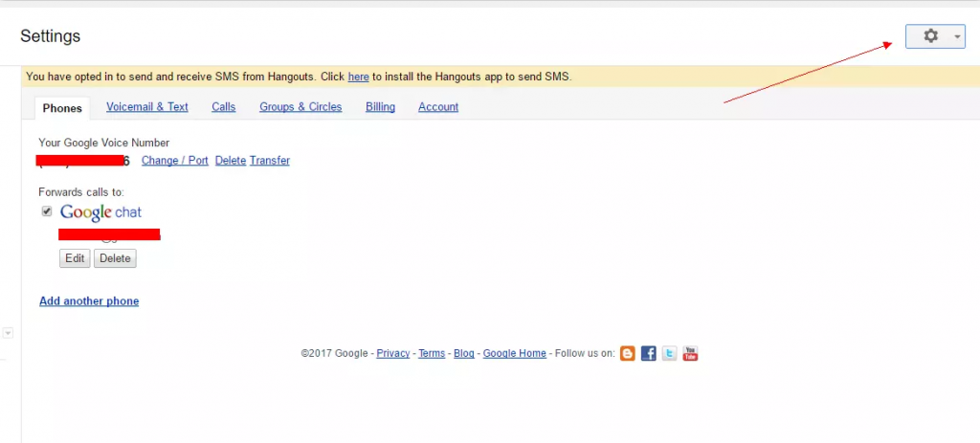
Task: Expand the small sidebar dropdown arrow at left edge
Action: pos(8,333)
